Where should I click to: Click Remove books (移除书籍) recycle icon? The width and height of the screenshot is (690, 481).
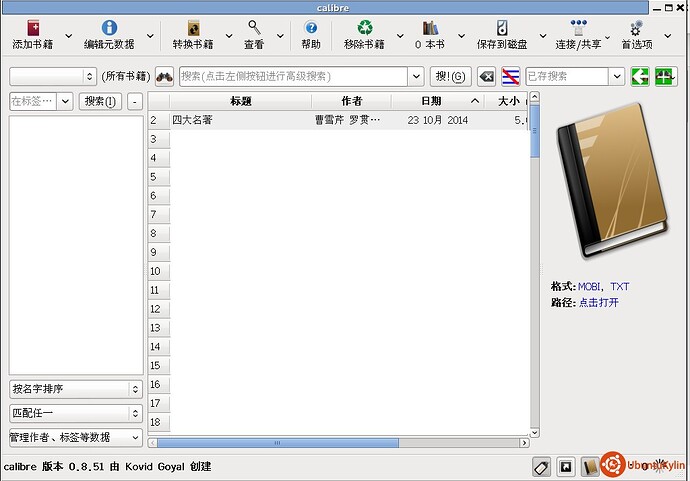click(365, 28)
